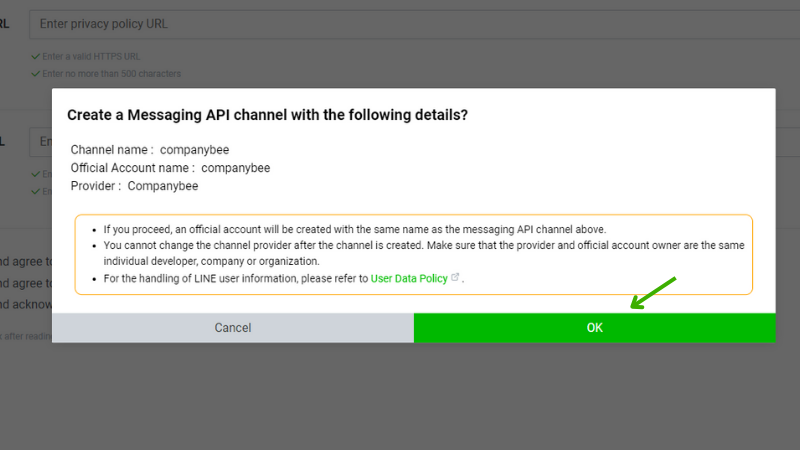The image size is (800, 450).
Task: Click checkmark icon beside "Enter a valid HTTPS URL"
Action: [35, 57]
